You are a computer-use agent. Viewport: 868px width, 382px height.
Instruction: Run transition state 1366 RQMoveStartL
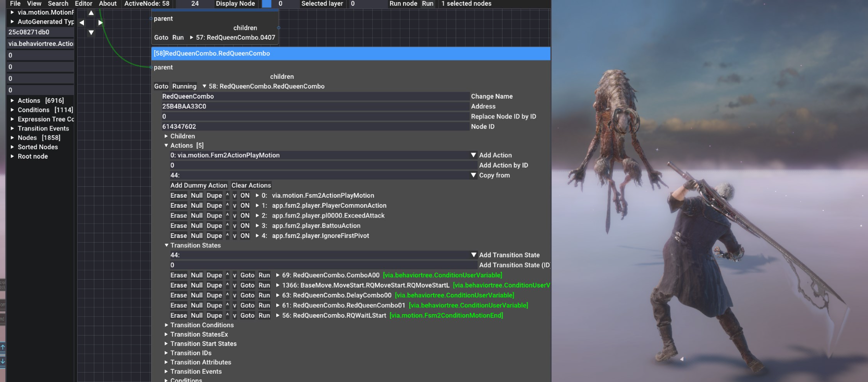264,285
